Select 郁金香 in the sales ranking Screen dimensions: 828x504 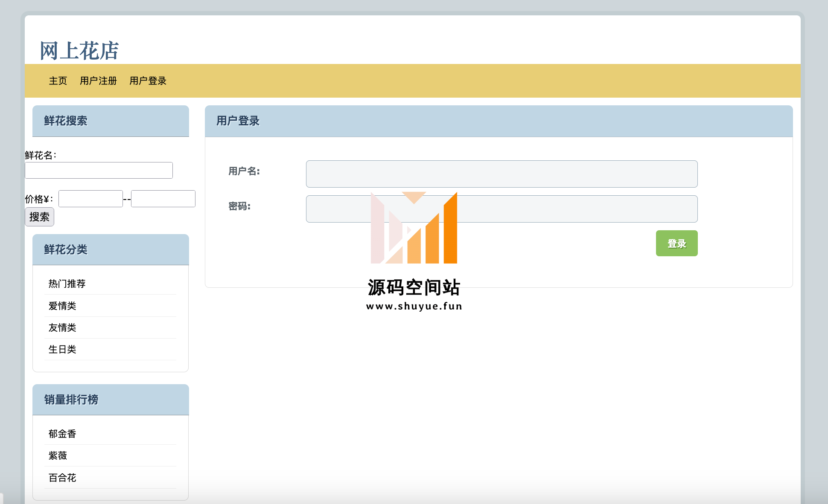pos(62,434)
